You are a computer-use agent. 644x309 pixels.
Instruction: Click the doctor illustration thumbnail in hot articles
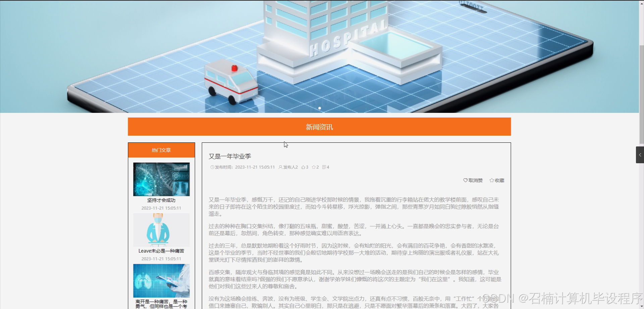161,230
